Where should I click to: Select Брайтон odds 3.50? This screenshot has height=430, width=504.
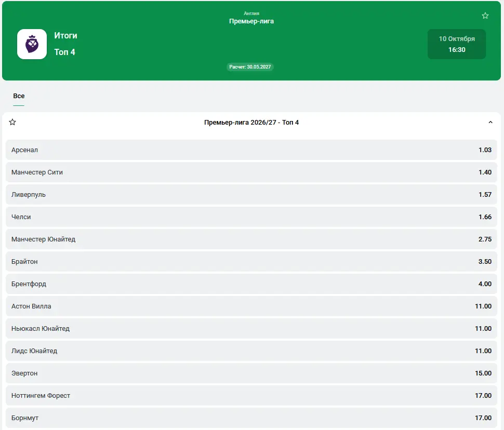click(251, 262)
